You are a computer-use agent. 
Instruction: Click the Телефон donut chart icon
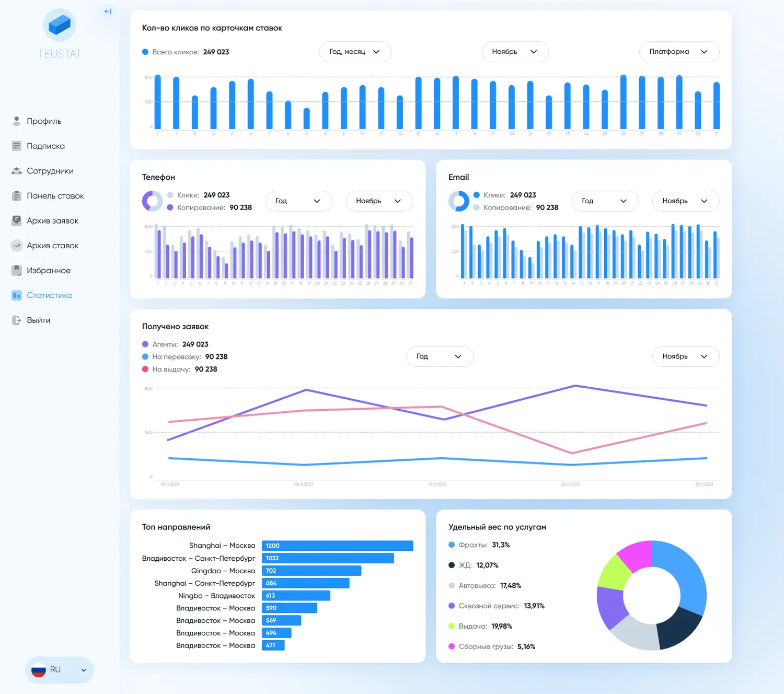pos(152,201)
